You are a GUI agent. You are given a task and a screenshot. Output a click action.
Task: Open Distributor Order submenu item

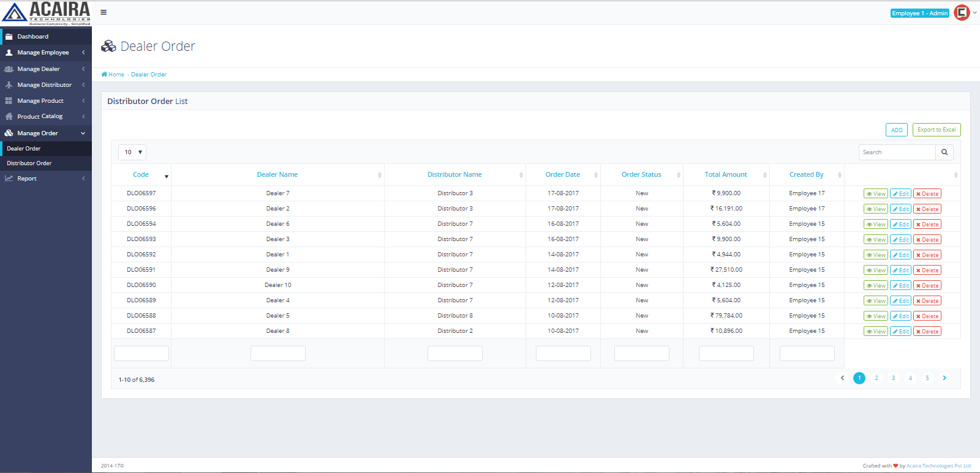click(x=29, y=163)
